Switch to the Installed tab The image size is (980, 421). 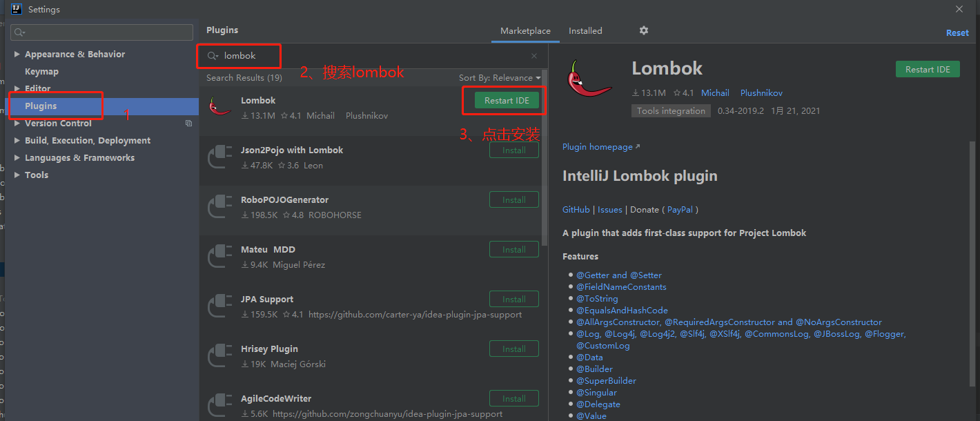(x=585, y=31)
